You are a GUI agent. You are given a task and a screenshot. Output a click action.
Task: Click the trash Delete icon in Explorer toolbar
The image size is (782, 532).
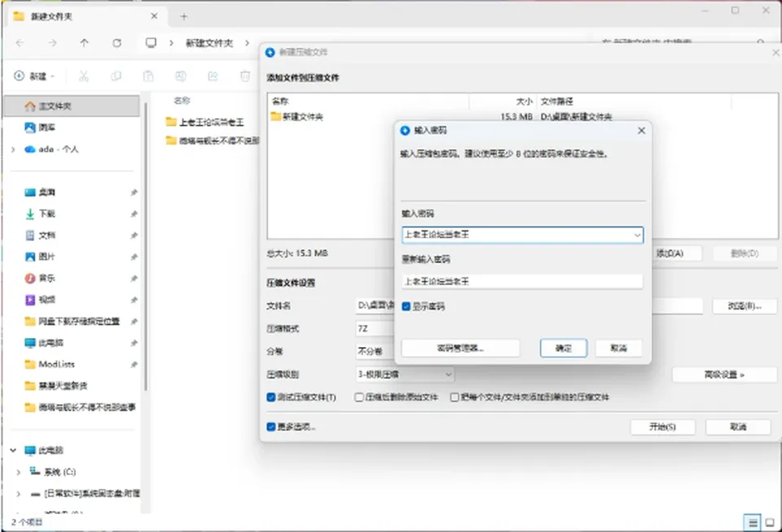point(245,76)
